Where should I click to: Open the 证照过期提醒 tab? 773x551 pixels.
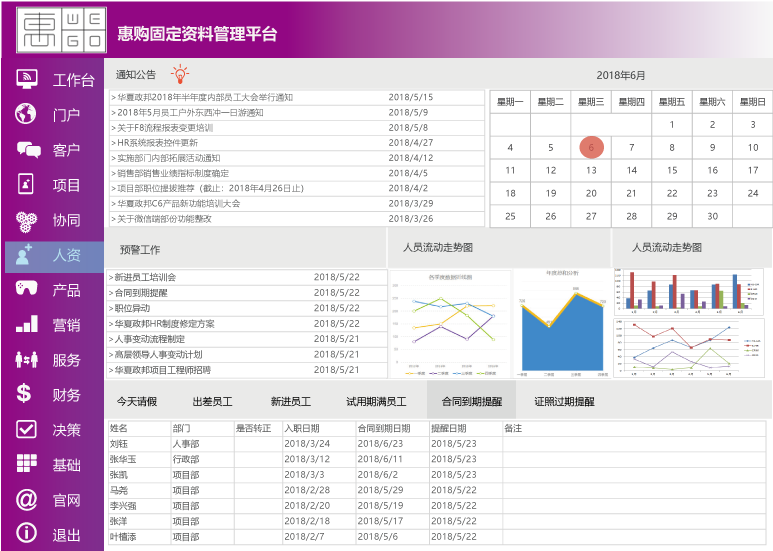pyautogui.click(x=564, y=401)
